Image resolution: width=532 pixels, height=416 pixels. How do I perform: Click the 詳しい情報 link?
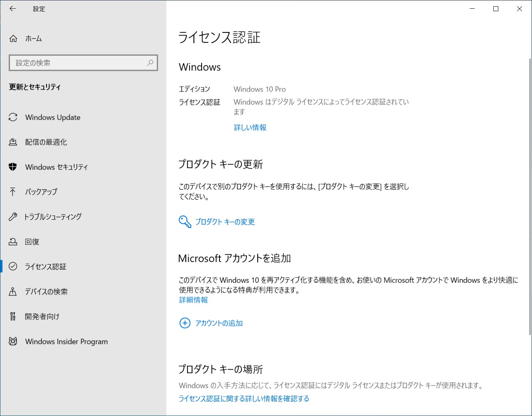(x=250, y=128)
